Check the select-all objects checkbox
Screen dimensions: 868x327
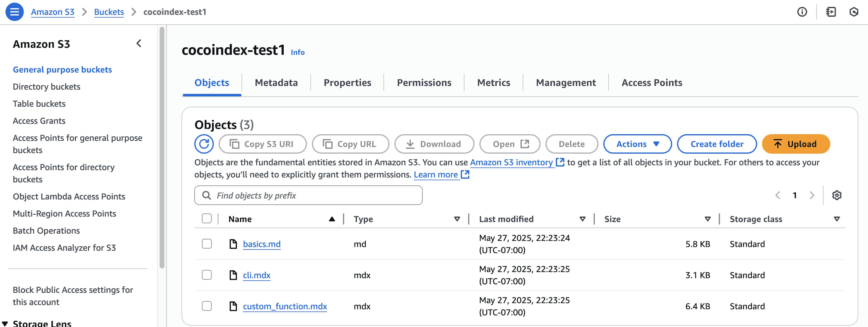click(x=207, y=219)
